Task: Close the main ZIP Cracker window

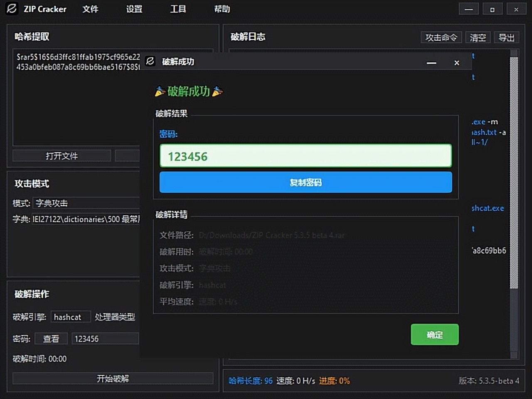Action: pyautogui.click(x=516, y=9)
